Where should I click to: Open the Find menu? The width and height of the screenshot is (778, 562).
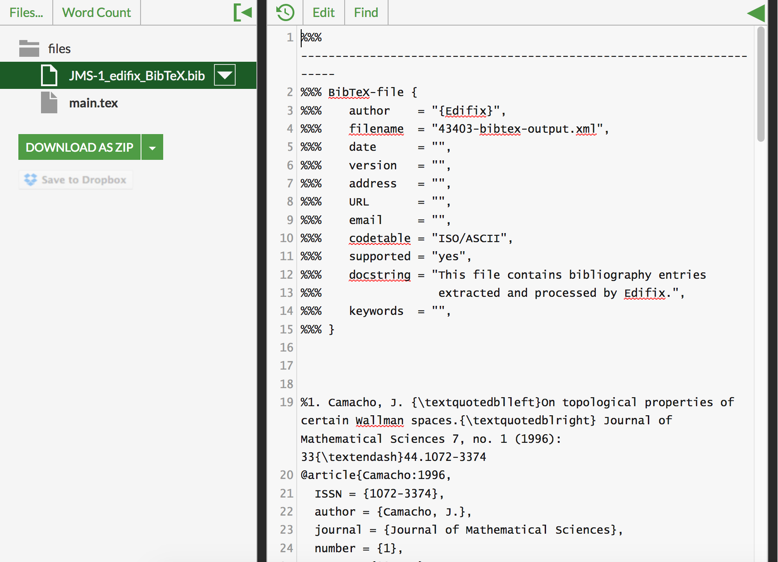(x=366, y=12)
